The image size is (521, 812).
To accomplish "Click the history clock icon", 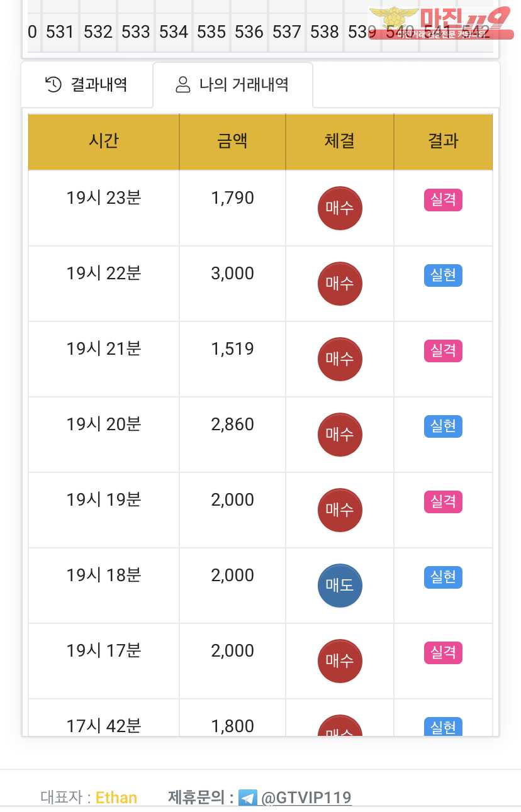I will (53, 84).
